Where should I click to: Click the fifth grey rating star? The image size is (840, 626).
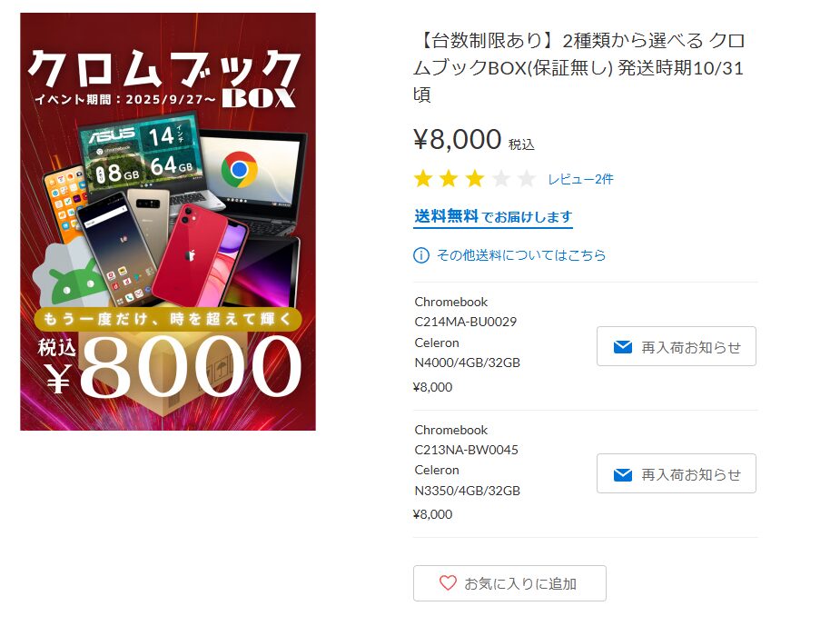pyautogui.click(x=527, y=178)
